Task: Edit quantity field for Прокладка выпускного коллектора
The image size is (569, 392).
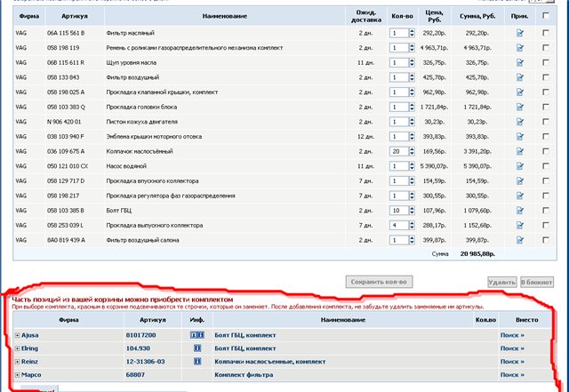Action: pyautogui.click(x=399, y=226)
